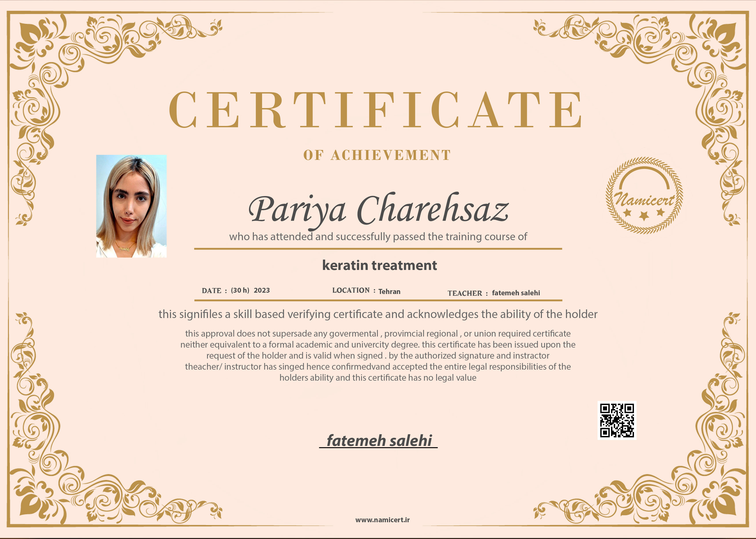
Task: Click the 'no legal value' disclaimer line
Action: pyautogui.click(x=378, y=378)
